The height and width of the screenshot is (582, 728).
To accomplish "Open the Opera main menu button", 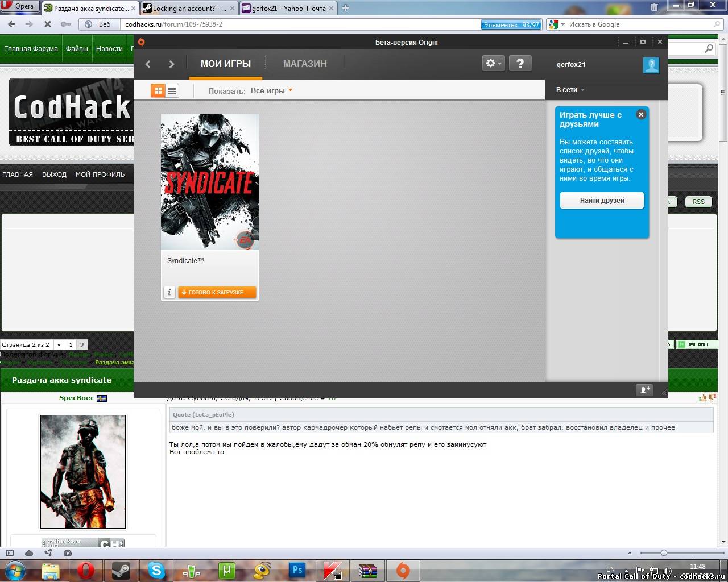I will [x=19, y=6].
